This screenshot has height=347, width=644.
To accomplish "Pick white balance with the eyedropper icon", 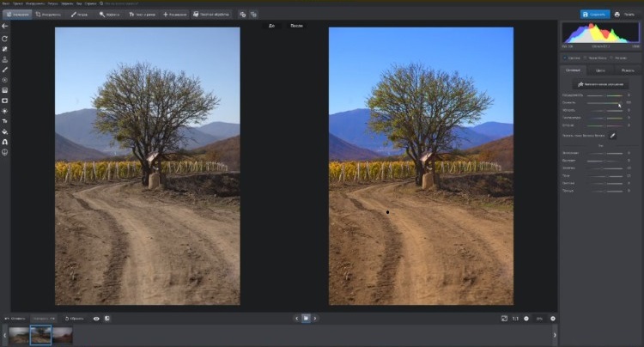I will [x=613, y=136].
